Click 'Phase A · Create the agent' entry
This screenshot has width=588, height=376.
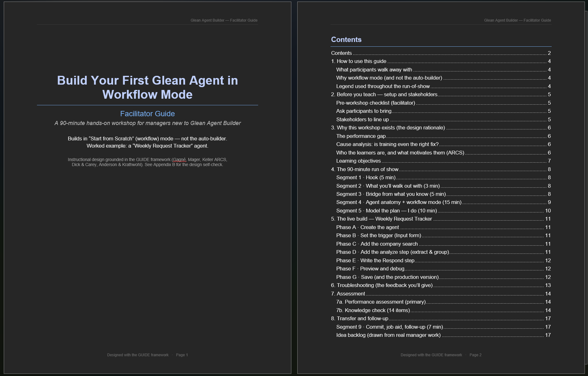443,227
